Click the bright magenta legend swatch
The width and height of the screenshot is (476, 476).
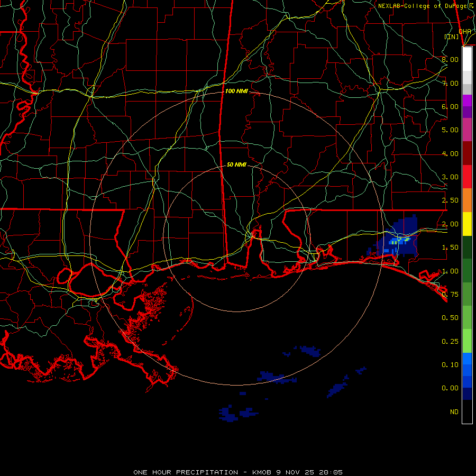click(x=467, y=100)
